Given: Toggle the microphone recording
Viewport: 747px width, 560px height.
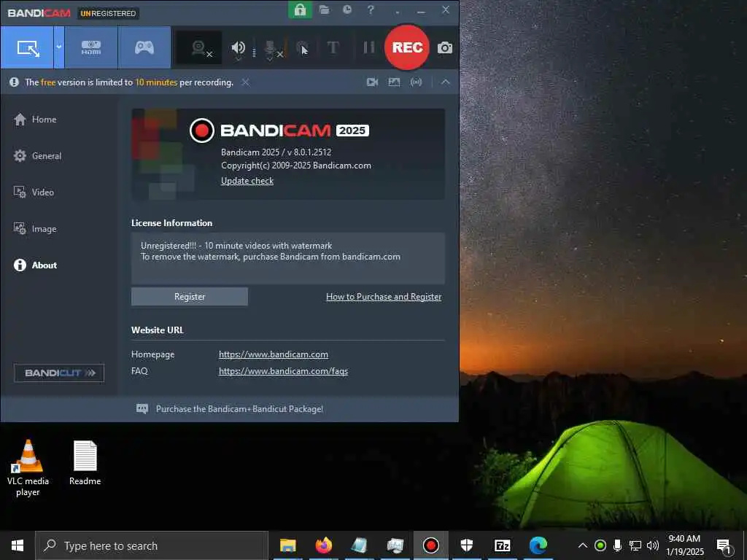Looking at the screenshot, I should (271, 48).
